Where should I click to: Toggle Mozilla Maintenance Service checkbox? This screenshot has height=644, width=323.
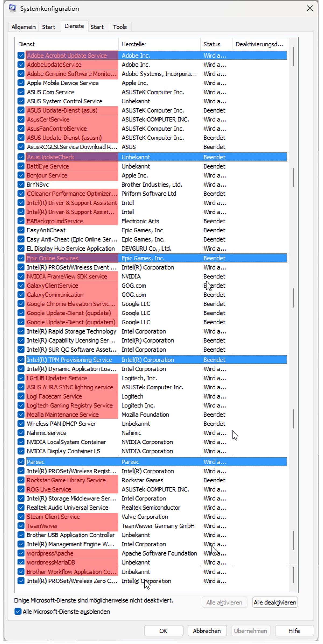pyautogui.click(x=21, y=414)
